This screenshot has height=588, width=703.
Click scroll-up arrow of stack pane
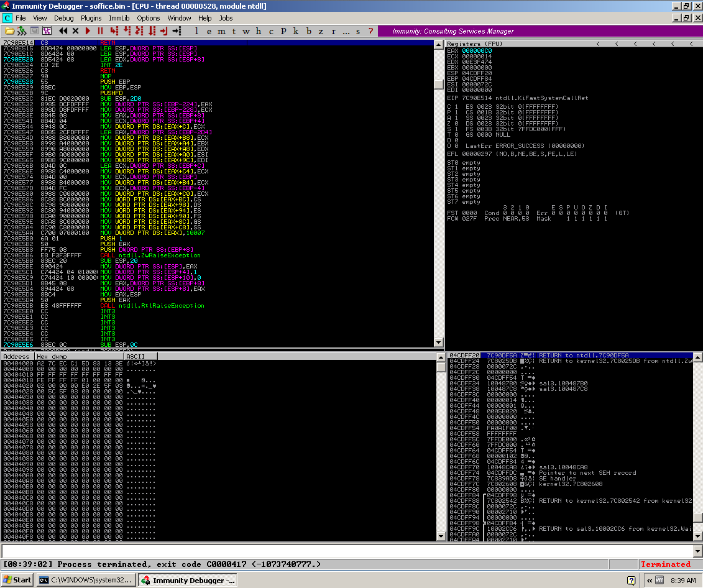click(x=697, y=357)
